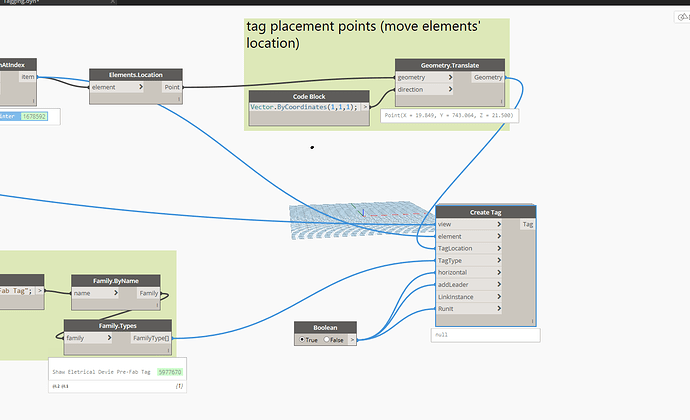The width and height of the screenshot is (690, 420).
Task: Click the view toggle icon at top right
Action: (683, 17)
